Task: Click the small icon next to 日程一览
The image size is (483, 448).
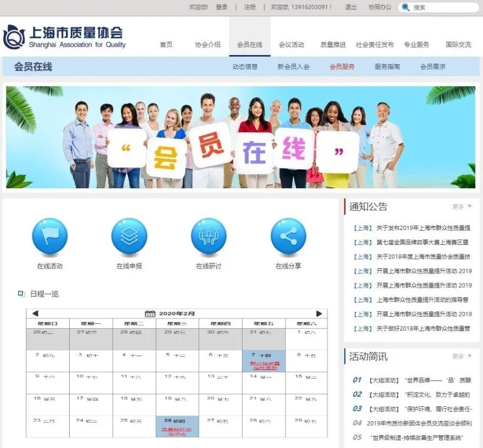Action: coord(21,293)
